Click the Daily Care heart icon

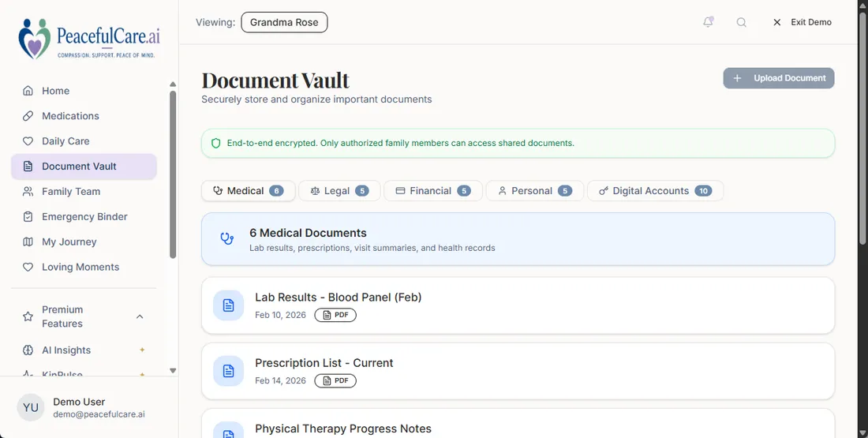(x=28, y=141)
